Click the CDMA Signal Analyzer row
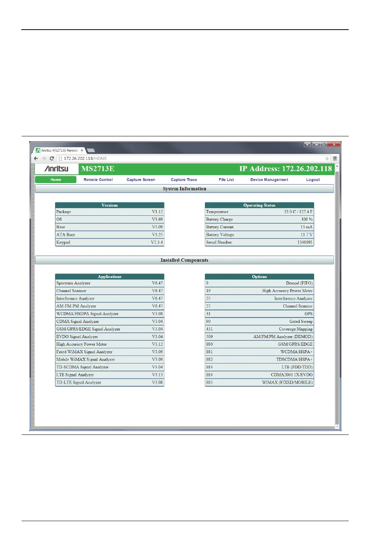Image resolution: width=392 pixels, height=553 pixels. pos(110,321)
